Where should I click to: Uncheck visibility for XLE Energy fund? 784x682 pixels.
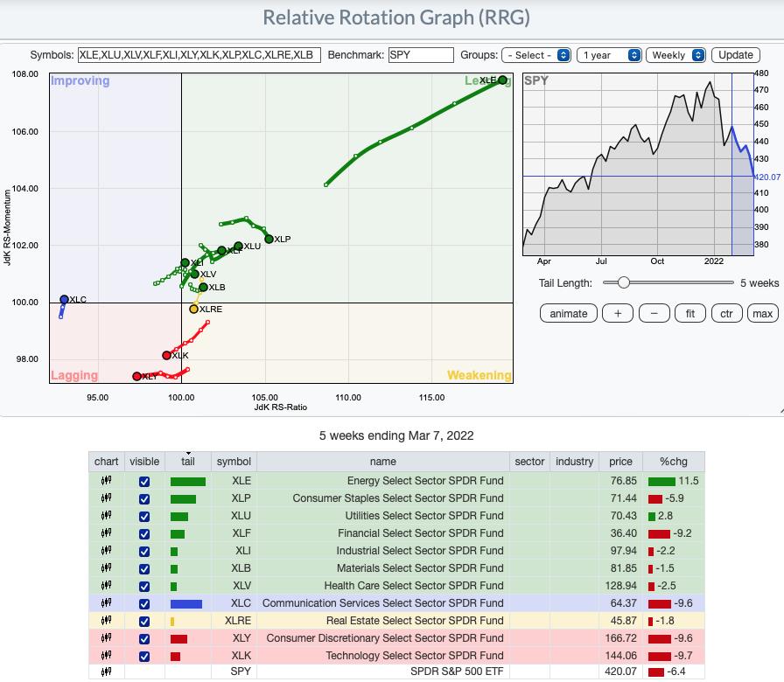[144, 481]
